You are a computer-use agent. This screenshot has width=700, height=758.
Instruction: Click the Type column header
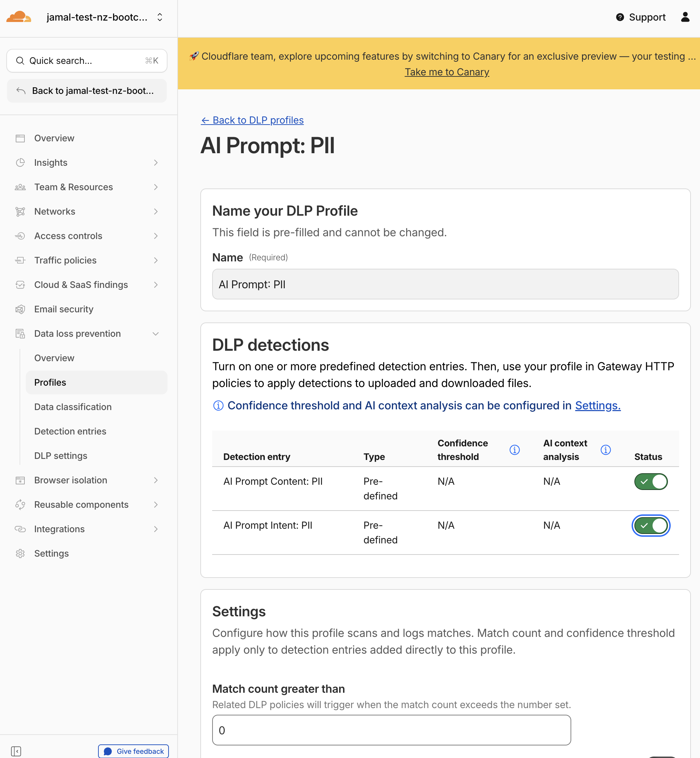(x=374, y=457)
